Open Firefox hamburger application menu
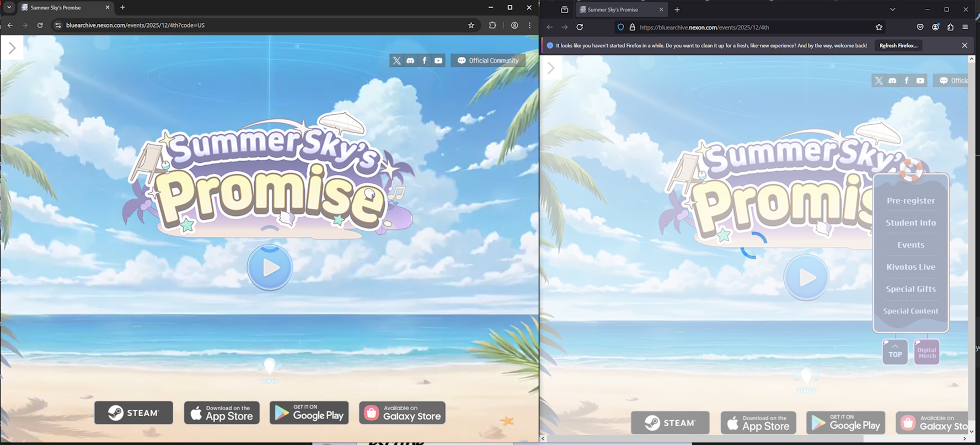Screen dimensions: 980x445 pyautogui.click(x=965, y=27)
